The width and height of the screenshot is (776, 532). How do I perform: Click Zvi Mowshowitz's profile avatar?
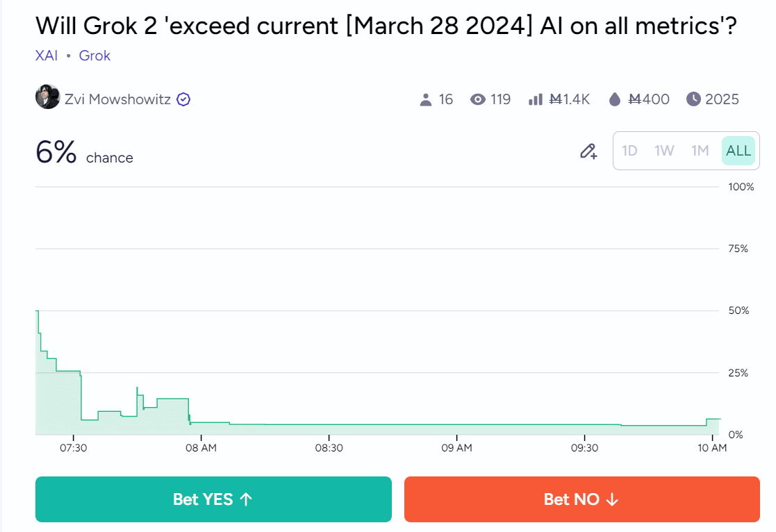(x=47, y=97)
